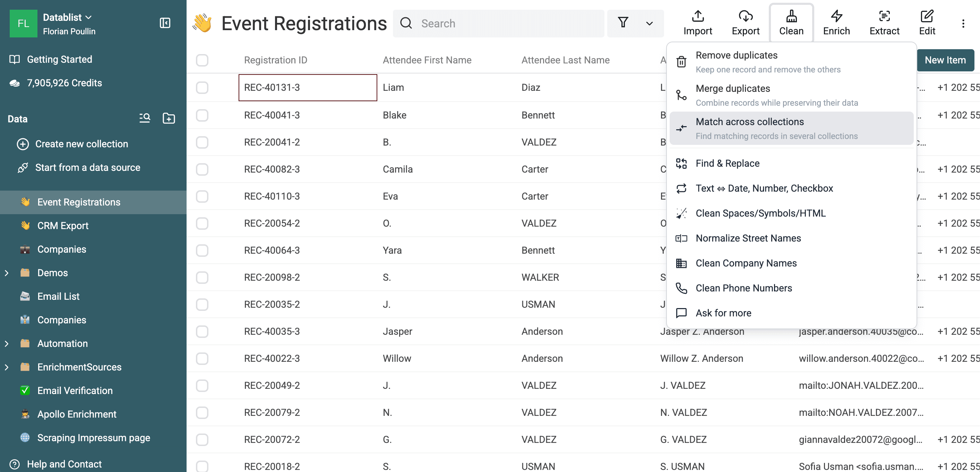Check the row checkbox for REC-40131-3
980x472 pixels.
click(202, 87)
